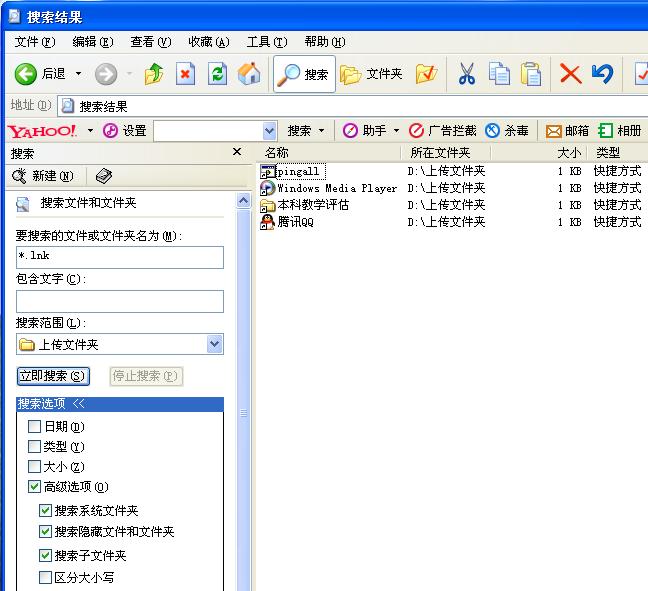This screenshot has height=591, width=648.
Task: Open the 收藏(A) menu
Action: [x=209, y=42]
